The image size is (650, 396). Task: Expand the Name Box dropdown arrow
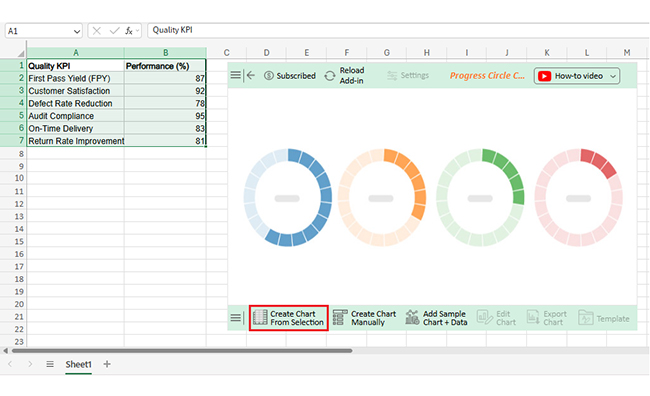click(x=77, y=31)
